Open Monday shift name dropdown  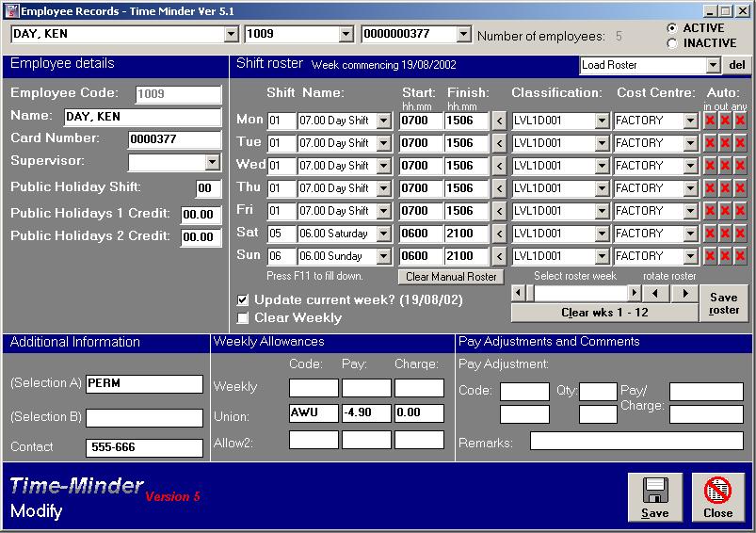point(384,121)
